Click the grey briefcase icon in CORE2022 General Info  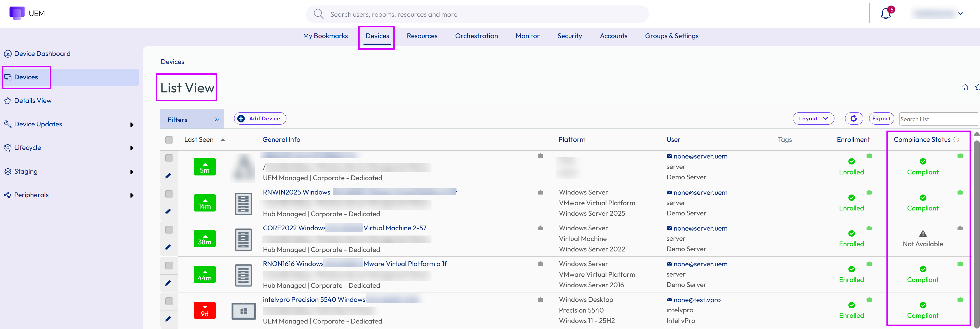click(x=540, y=228)
